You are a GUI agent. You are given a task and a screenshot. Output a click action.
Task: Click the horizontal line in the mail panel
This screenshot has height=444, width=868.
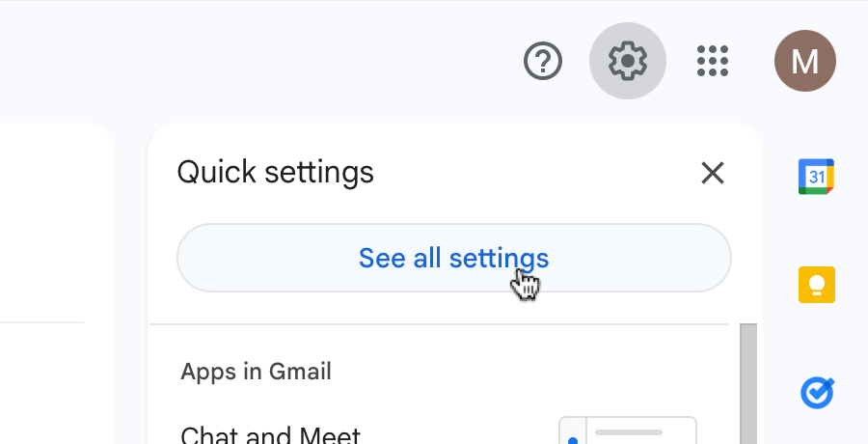click(x=41, y=321)
